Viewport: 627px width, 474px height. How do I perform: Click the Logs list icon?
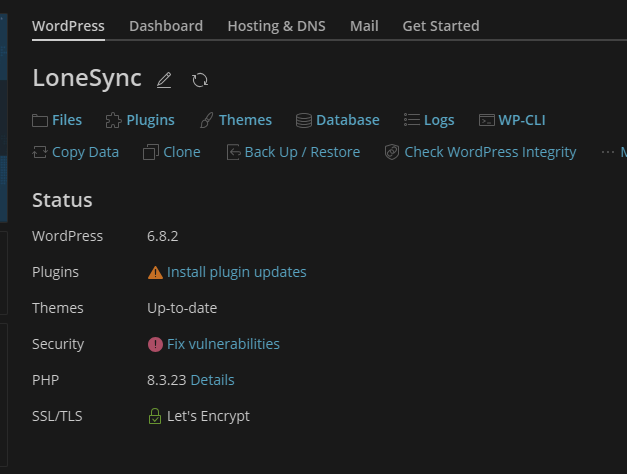point(411,120)
